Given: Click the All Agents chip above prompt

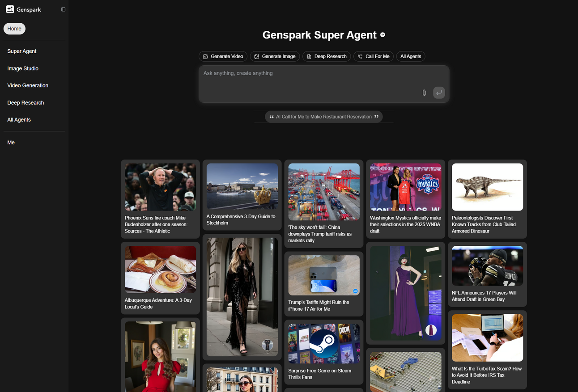Looking at the screenshot, I should (x=411, y=56).
